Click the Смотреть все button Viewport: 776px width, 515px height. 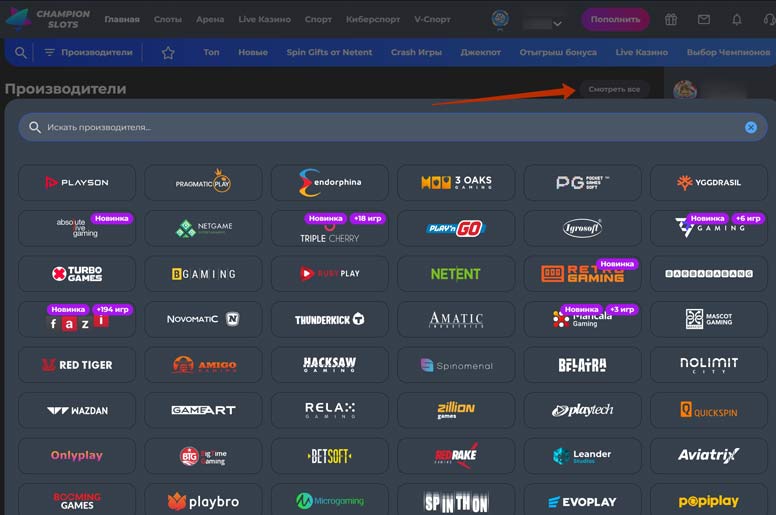[614, 89]
